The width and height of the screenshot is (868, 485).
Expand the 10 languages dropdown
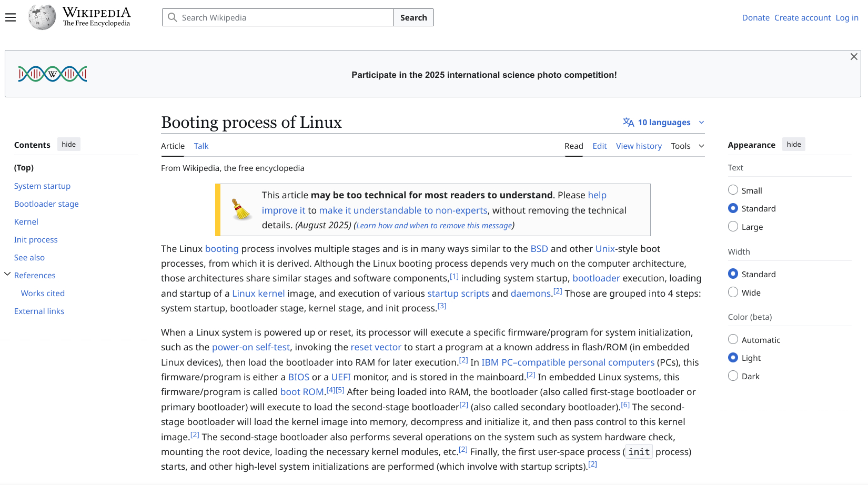coord(664,122)
